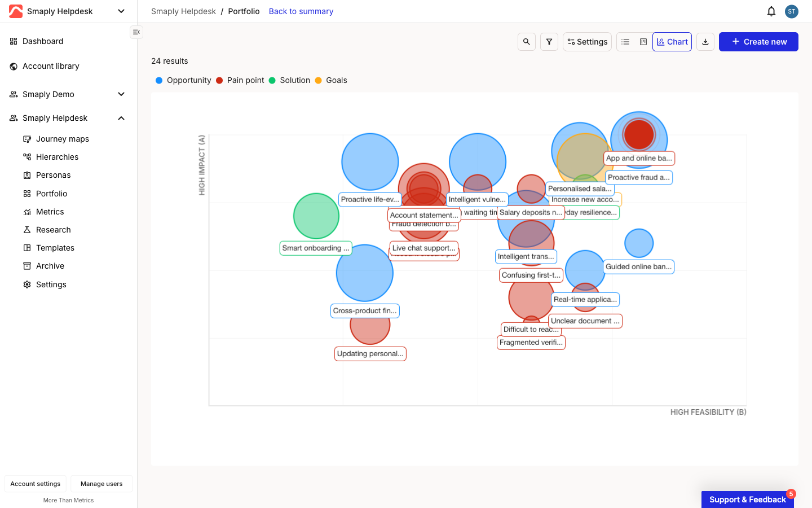Collapse Smaply Helpdesk workspace
Viewport: 812px width, 508px height.
tap(121, 118)
